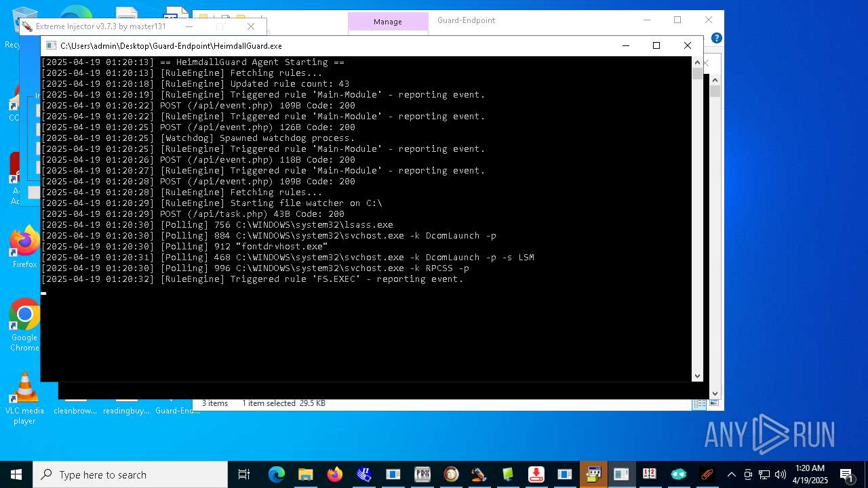Viewport: 868px width, 488px height.
Task: Open File Explorer from taskbar
Action: (305, 474)
